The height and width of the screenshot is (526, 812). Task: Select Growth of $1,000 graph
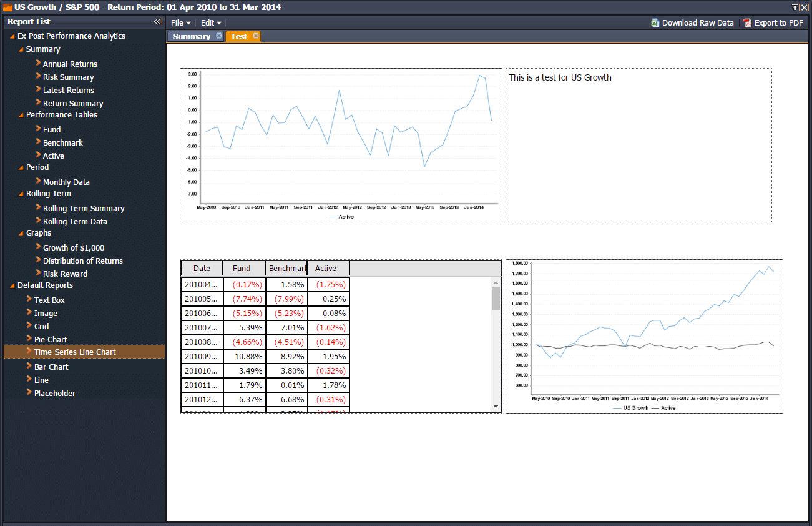[74, 247]
